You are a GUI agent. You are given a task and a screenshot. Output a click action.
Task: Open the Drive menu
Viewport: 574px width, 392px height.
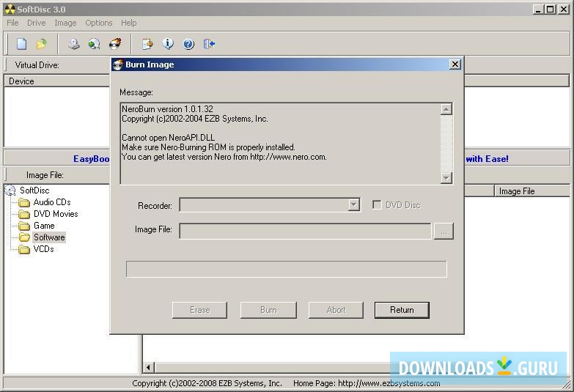click(36, 23)
